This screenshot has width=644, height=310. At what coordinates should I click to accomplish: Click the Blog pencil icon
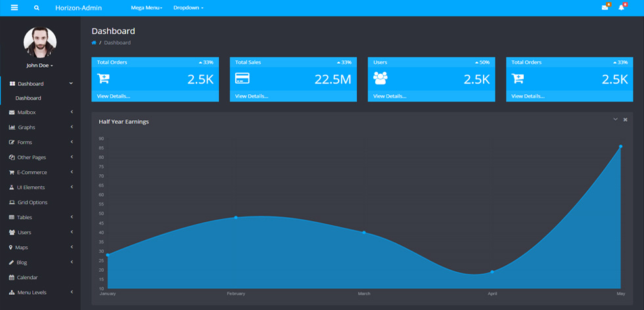[12, 263]
